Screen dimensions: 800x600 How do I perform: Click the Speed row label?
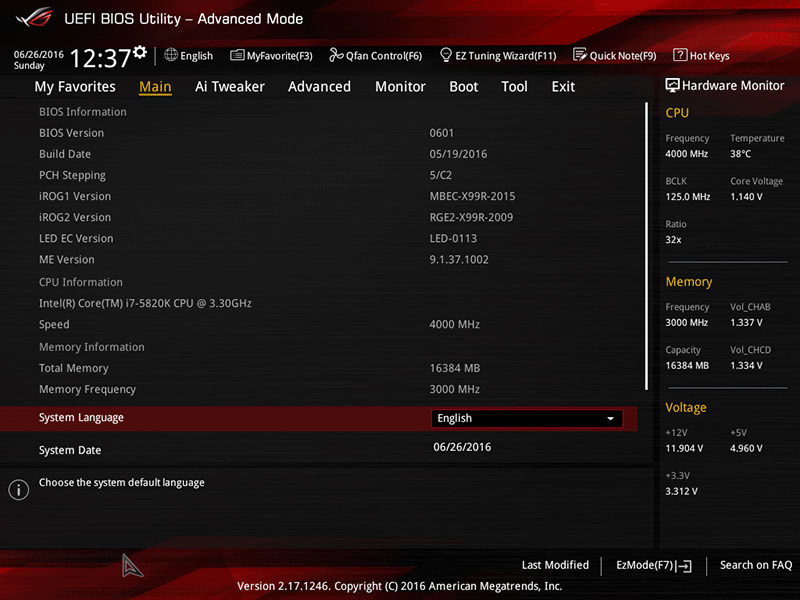(54, 324)
